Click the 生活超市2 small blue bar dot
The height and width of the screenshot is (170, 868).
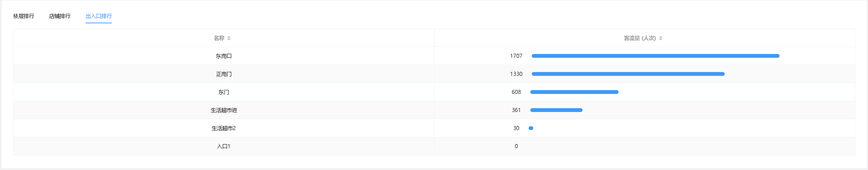[531, 128]
